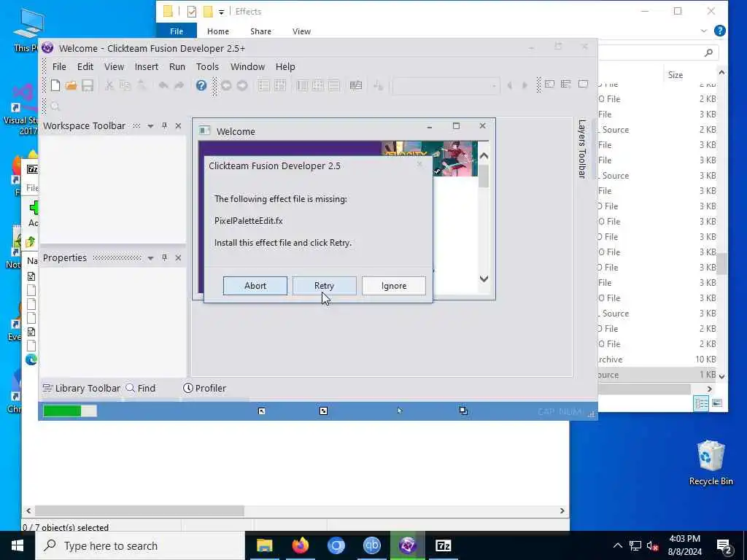The height and width of the screenshot is (560, 747).
Task: Open the Window menu
Action: pyautogui.click(x=247, y=66)
